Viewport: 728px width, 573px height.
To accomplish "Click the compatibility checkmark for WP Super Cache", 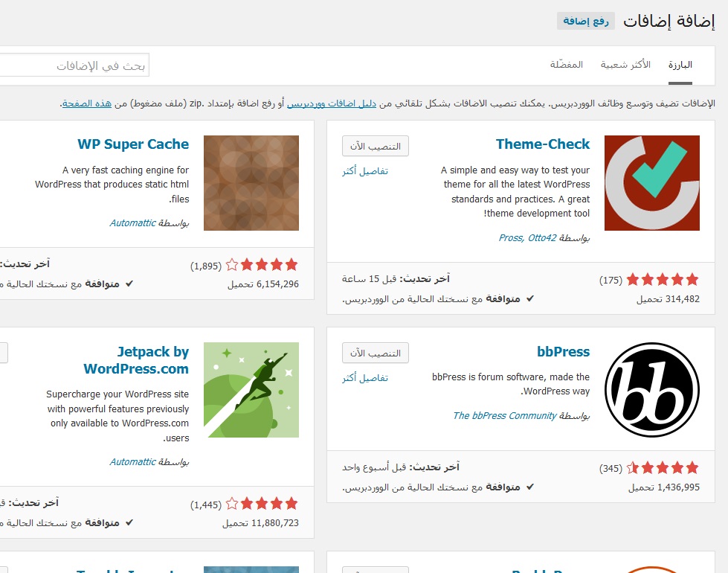I will click(x=129, y=284).
